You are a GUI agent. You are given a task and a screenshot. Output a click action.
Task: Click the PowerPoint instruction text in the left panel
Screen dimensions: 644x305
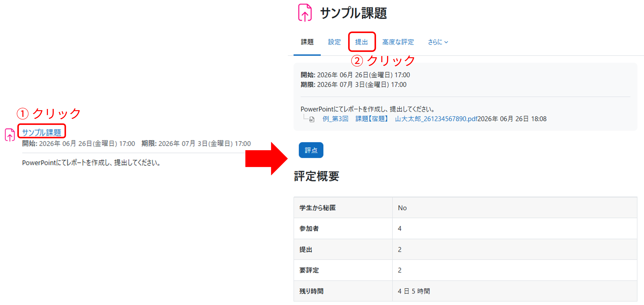[91, 163]
